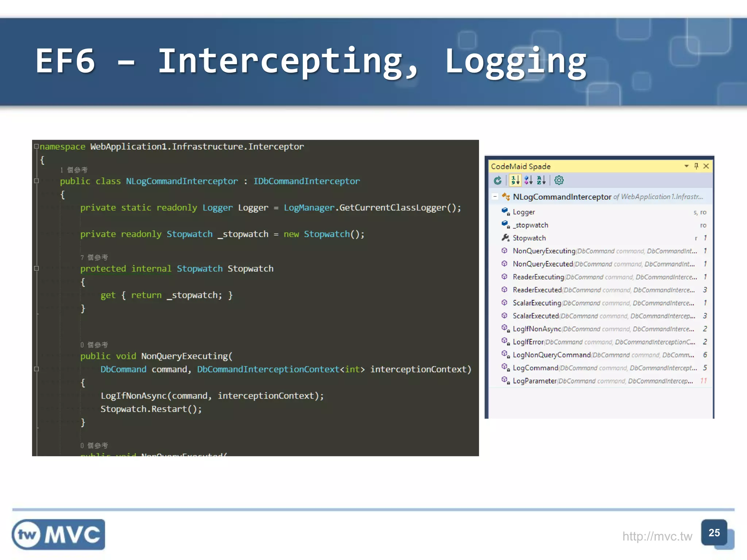Click the NLogCommandInterceptor class icon
Screen dimensions: 747x560
(506, 197)
